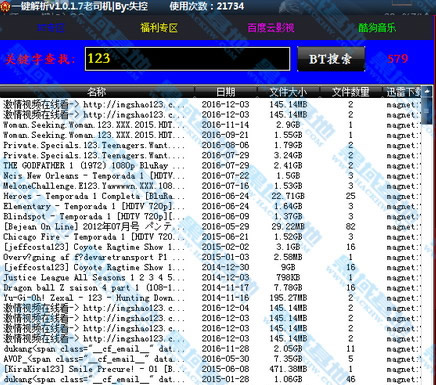Focus the keyword search field containing 123

point(187,59)
